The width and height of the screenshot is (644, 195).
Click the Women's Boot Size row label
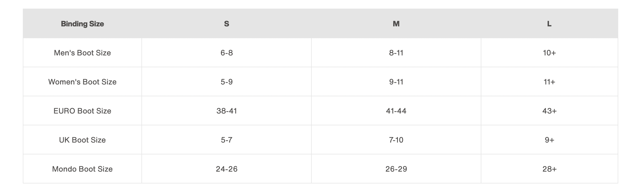point(82,82)
